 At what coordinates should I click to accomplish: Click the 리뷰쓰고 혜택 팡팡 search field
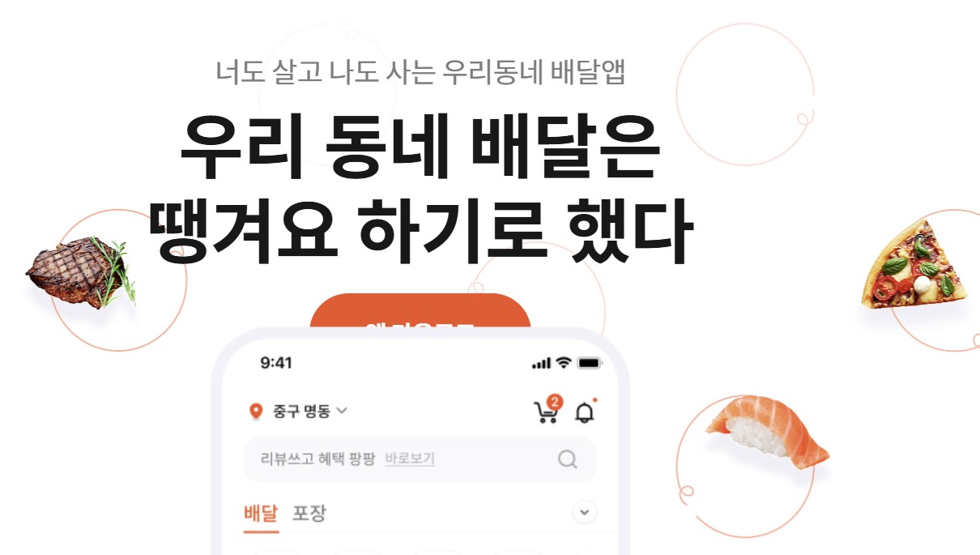point(420,459)
